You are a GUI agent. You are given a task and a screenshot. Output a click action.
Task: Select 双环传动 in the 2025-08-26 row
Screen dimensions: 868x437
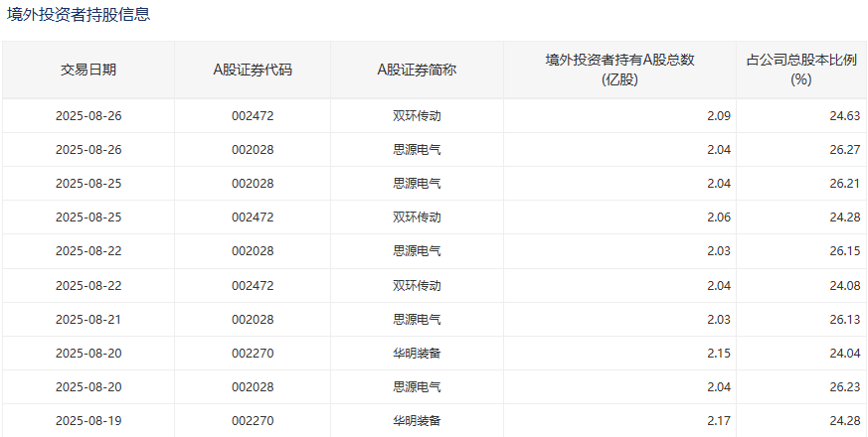click(417, 116)
